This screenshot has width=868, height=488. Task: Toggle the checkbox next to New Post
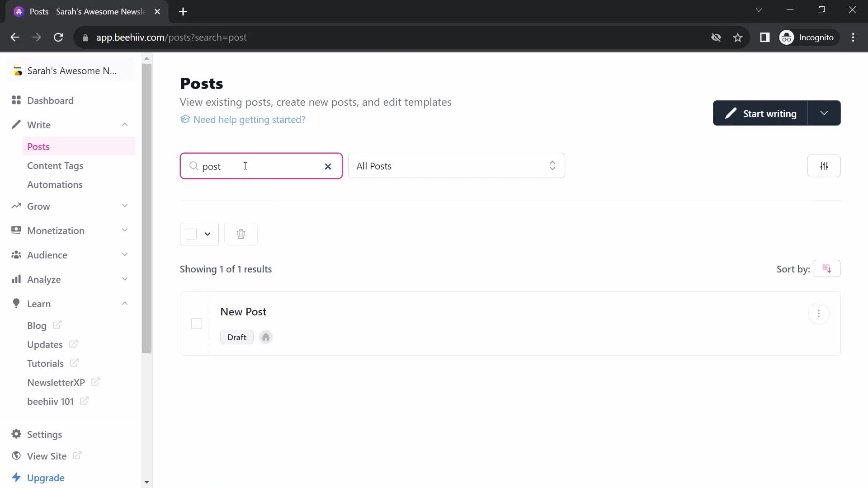pyautogui.click(x=197, y=324)
